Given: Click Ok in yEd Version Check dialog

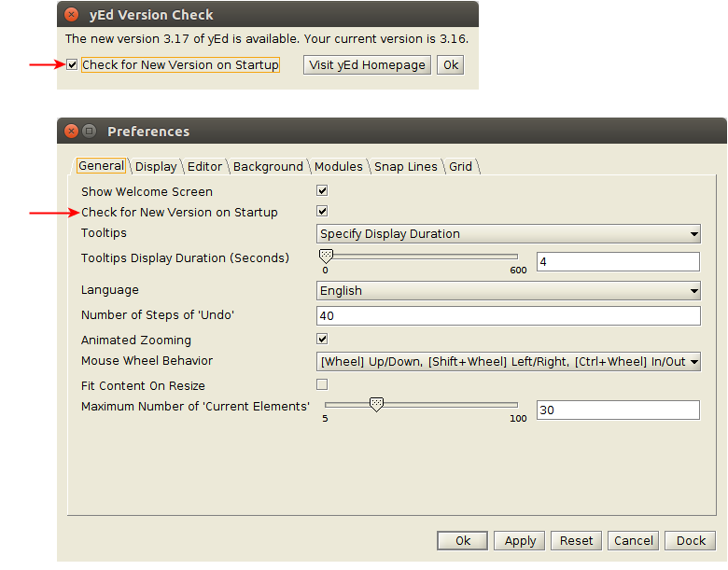Looking at the screenshot, I should coord(451,64).
